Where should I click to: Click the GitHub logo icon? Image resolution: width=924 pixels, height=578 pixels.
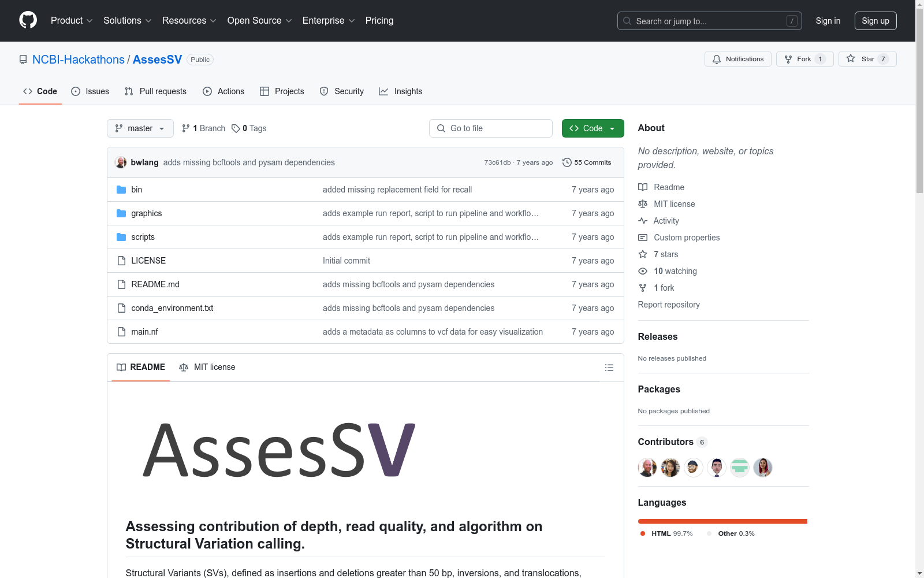(28, 20)
